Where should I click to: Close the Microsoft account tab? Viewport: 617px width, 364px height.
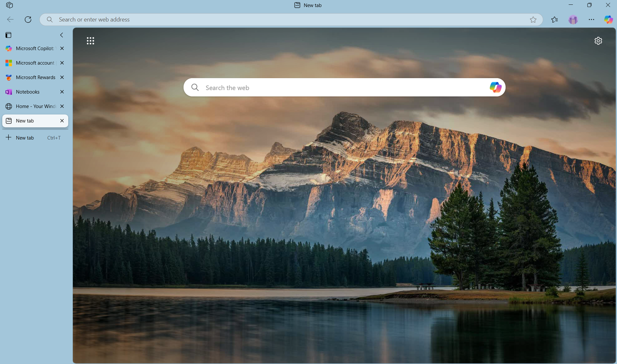click(62, 63)
